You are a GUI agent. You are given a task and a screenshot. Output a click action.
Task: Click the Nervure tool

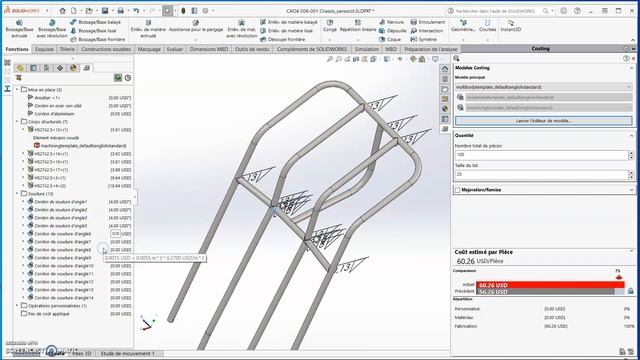391,22
